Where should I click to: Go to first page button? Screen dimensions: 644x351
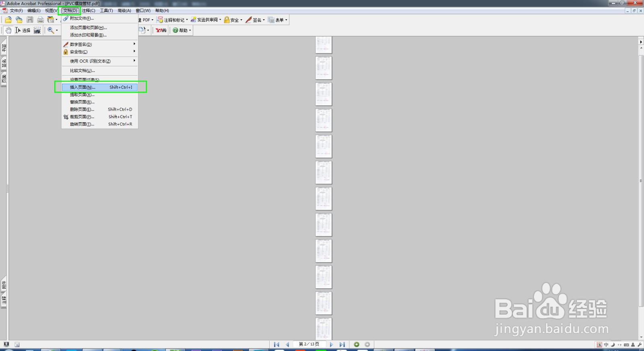click(x=277, y=345)
